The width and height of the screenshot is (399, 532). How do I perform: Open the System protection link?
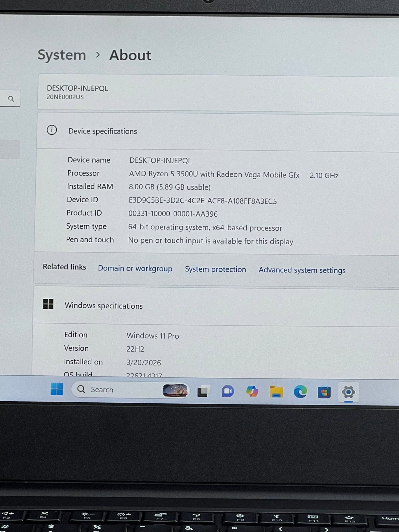(215, 269)
